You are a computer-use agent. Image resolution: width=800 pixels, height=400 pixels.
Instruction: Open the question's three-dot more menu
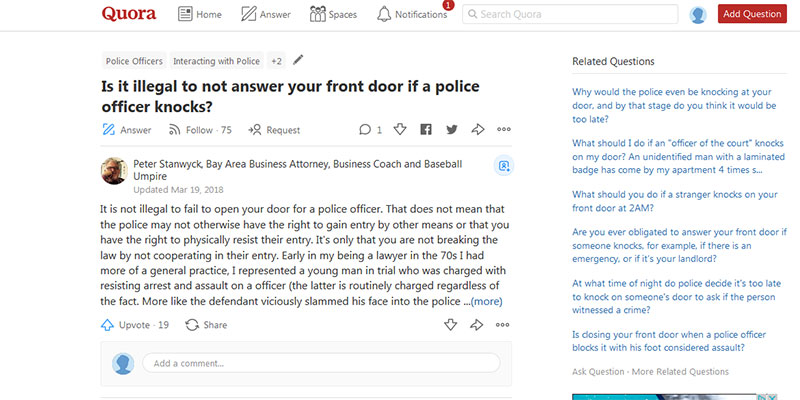click(x=504, y=130)
